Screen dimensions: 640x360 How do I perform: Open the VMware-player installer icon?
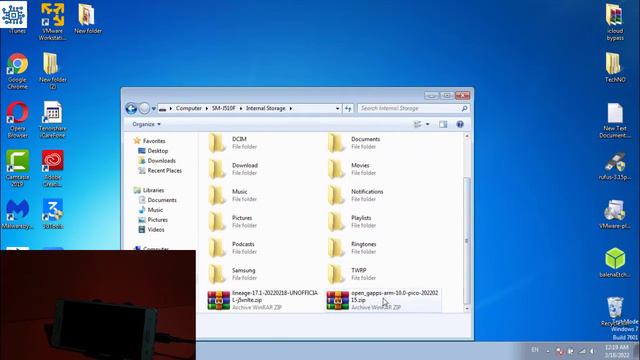pyautogui.click(x=615, y=214)
